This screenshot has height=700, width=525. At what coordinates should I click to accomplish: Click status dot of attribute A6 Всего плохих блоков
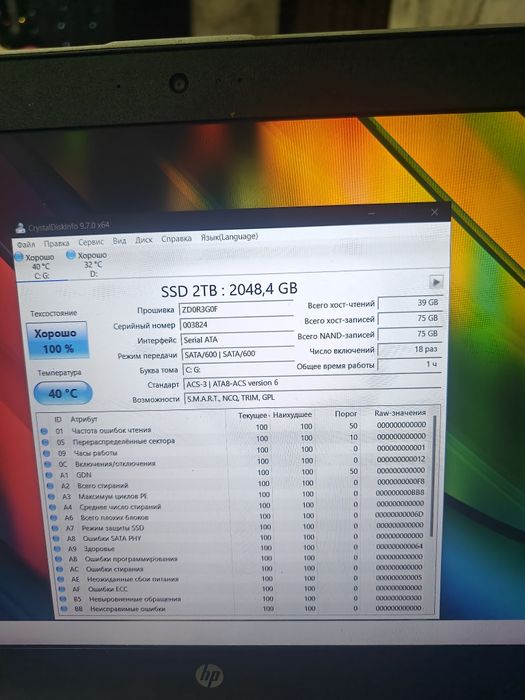[54, 518]
